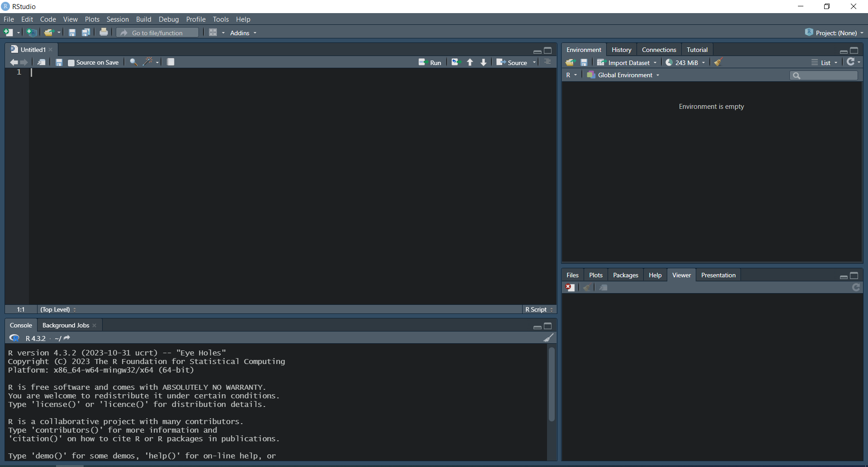Minimize the Environment pane
The height and width of the screenshot is (467, 868).
[x=844, y=51]
